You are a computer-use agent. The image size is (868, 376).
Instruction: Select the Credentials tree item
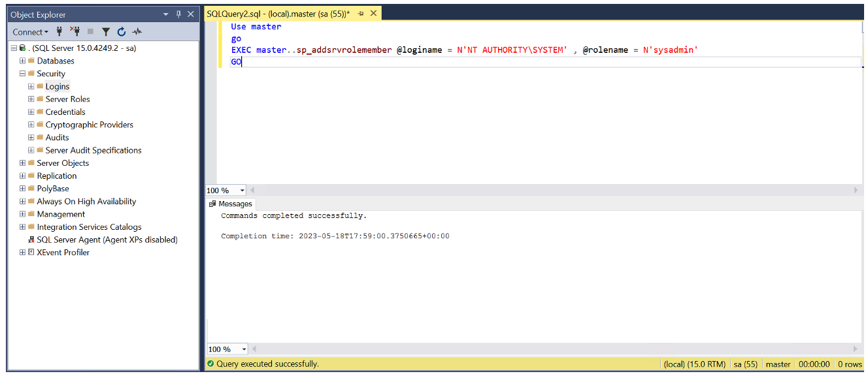point(65,112)
